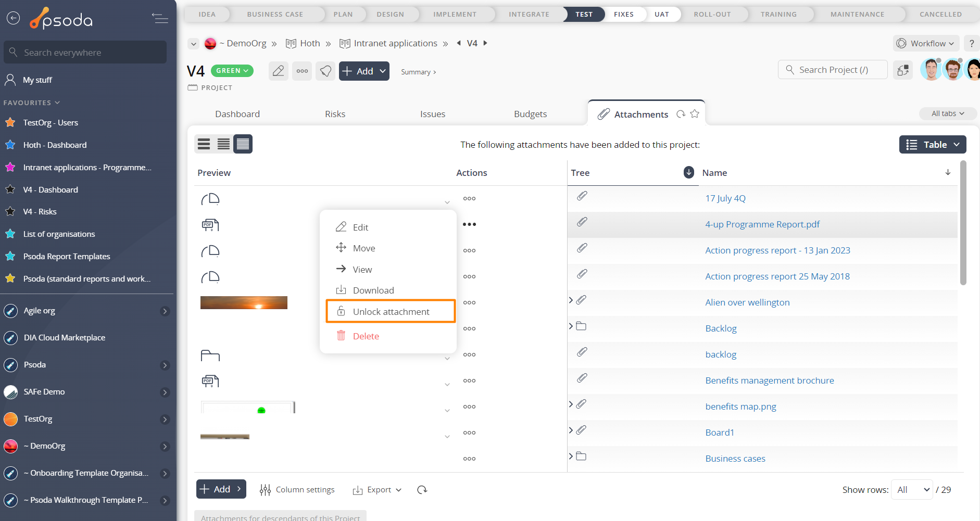The height and width of the screenshot is (521, 980).
Task: Open Hoth - Dashboard favourite
Action: (55, 145)
